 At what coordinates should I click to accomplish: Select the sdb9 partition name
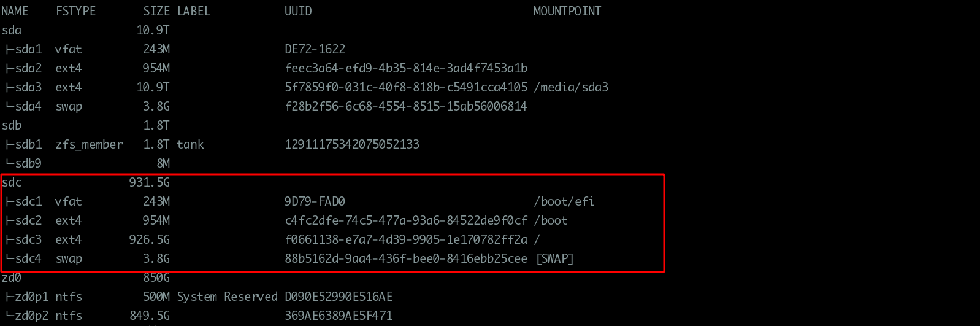28,163
